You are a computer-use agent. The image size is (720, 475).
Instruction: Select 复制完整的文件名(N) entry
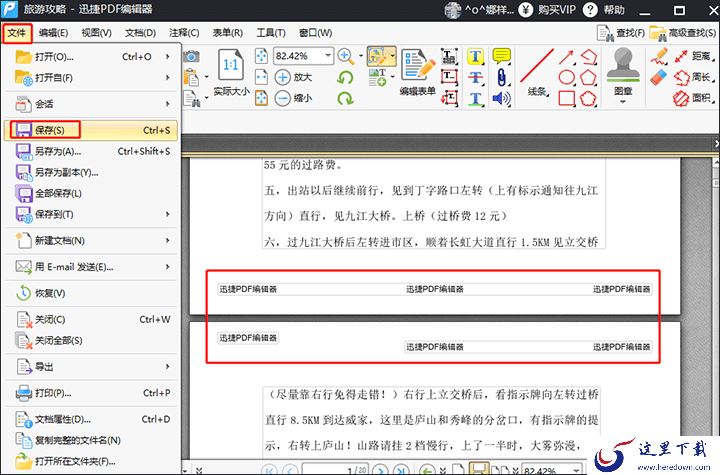(x=92, y=440)
